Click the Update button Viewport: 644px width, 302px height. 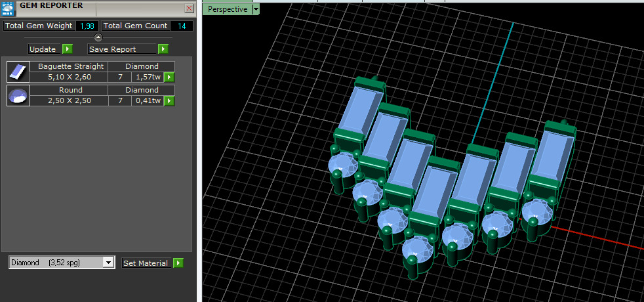pos(45,49)
